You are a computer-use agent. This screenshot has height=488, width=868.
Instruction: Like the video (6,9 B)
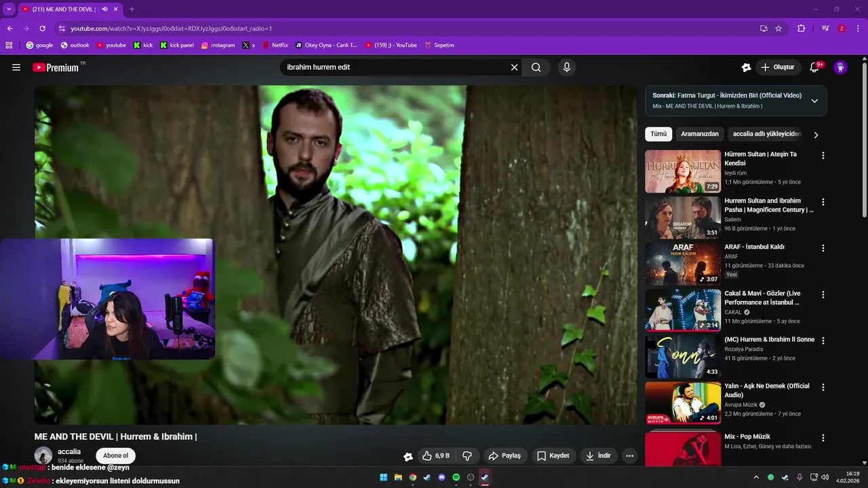pyautogui.click(x=436, y=455)
